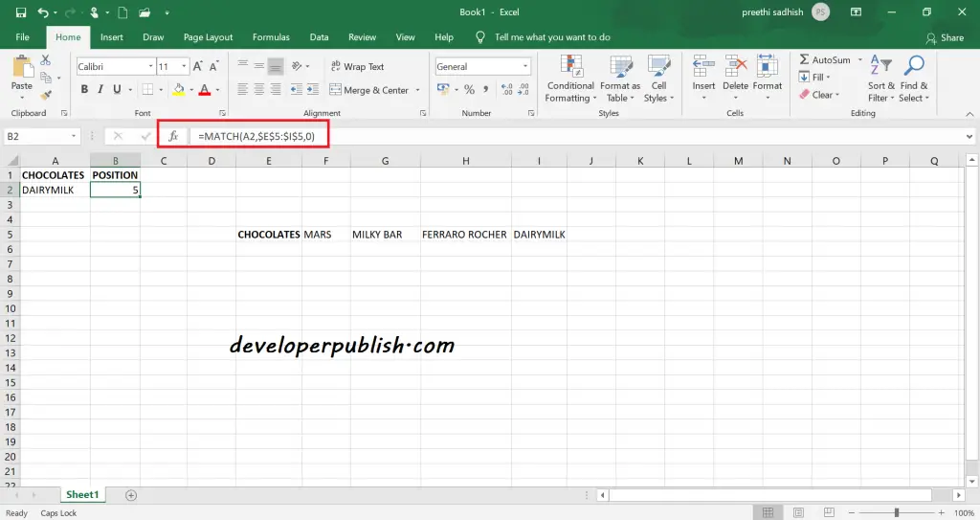Toggle Middle Align vertical alignment
The height and width of the screenshot is (520, 980).
pyautogui.click(x=258, y=66)
